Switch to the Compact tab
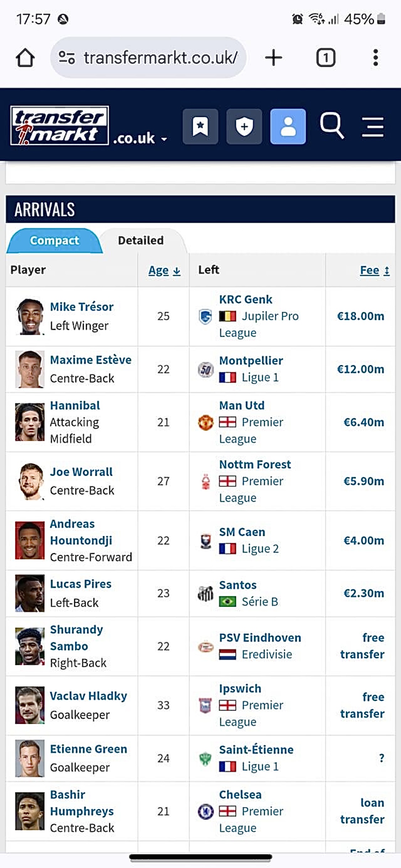401x868 pixels. pos(55,241)
